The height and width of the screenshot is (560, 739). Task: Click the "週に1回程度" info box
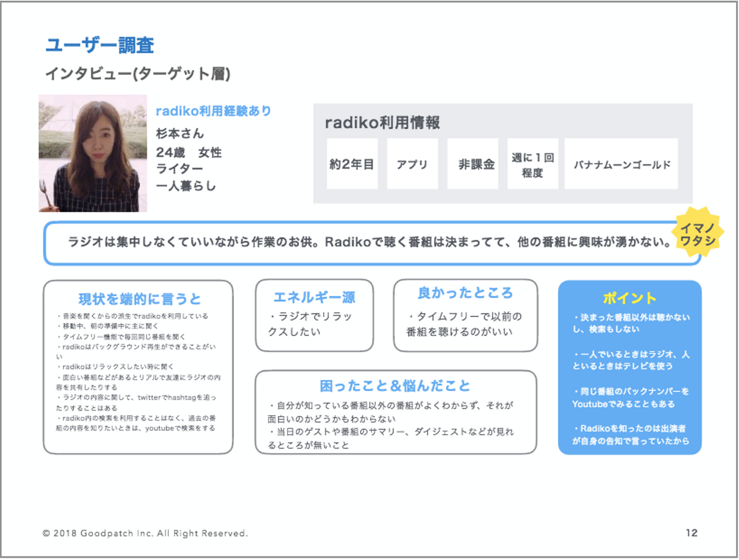533,164
